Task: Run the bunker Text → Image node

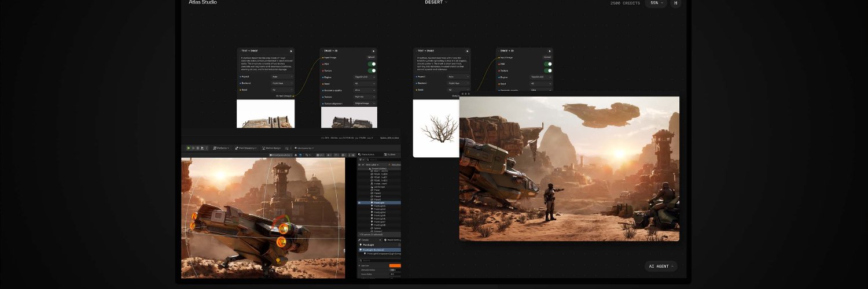Action: coord(291,51)
